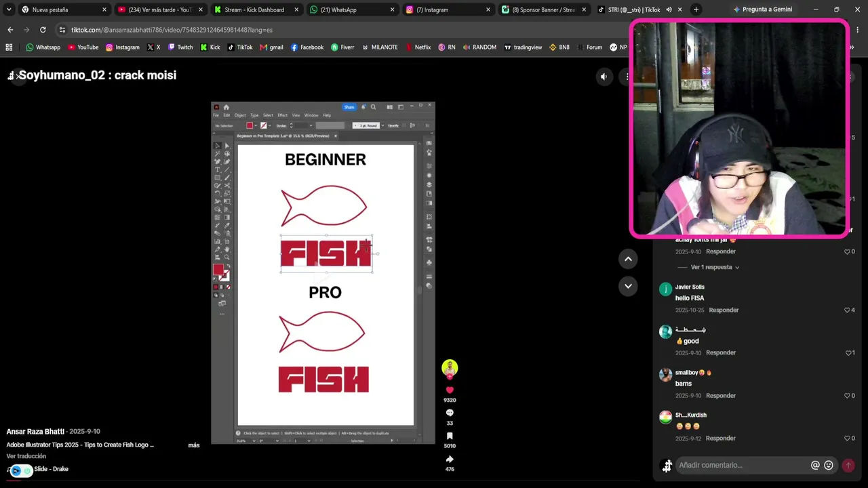Screen dimensions: 868x488
Task: Go to previous video with up arrow
Action: coord(628,259)
